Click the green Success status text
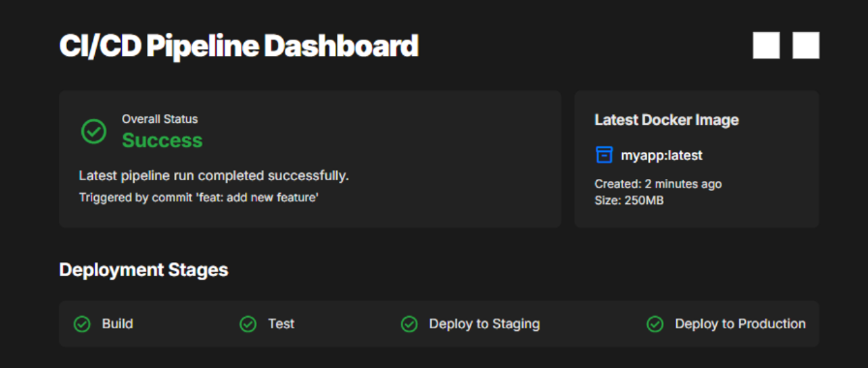868x368 pixels. (162, 140)
